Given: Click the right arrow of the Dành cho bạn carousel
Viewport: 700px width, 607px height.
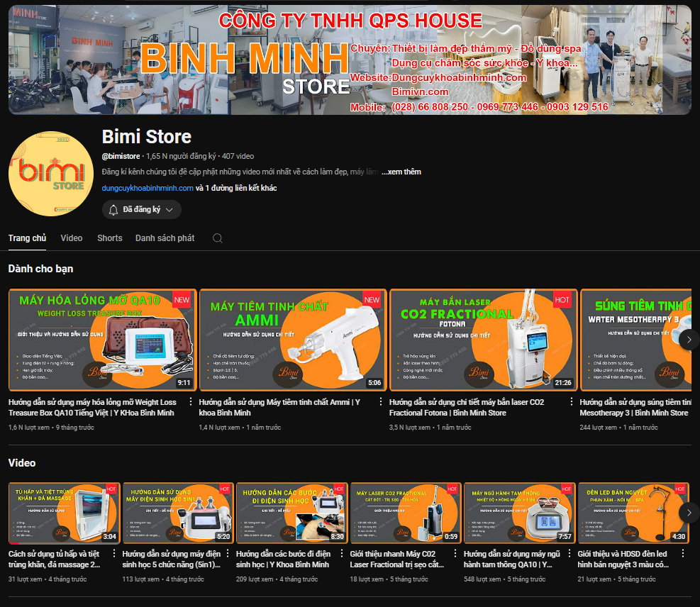Looking at the screenshot, I should point(689,340).
